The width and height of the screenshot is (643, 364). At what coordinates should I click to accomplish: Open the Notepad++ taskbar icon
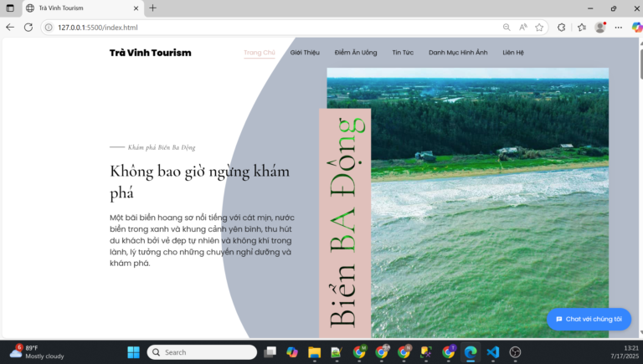tap(337, 352)
